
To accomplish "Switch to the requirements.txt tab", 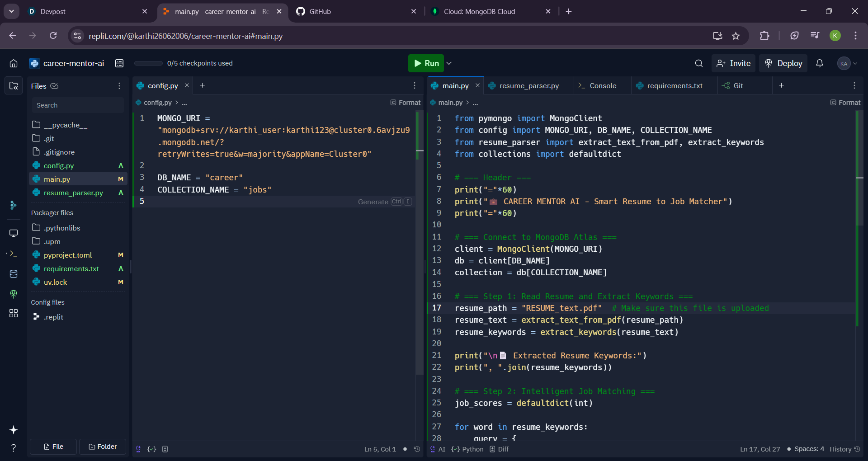I will point(675,85).
